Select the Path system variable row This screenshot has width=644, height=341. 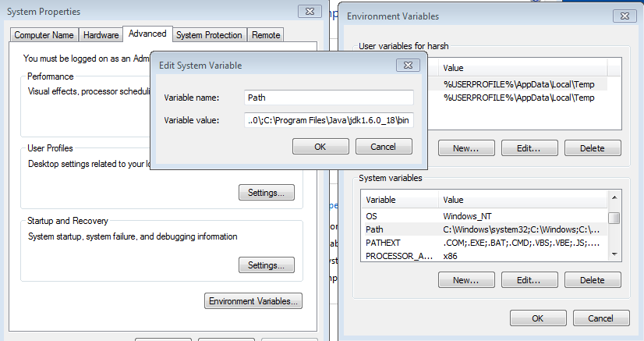(x=484, y=229)
